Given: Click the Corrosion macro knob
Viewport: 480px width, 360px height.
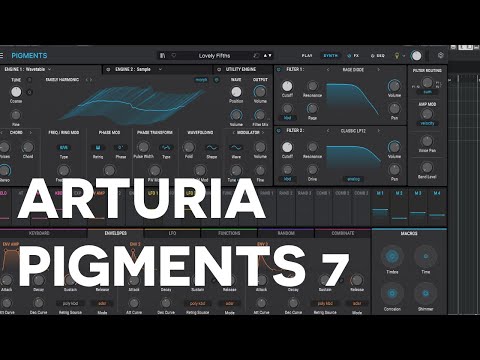Looking at the screenshot, I should coord(392,293).
